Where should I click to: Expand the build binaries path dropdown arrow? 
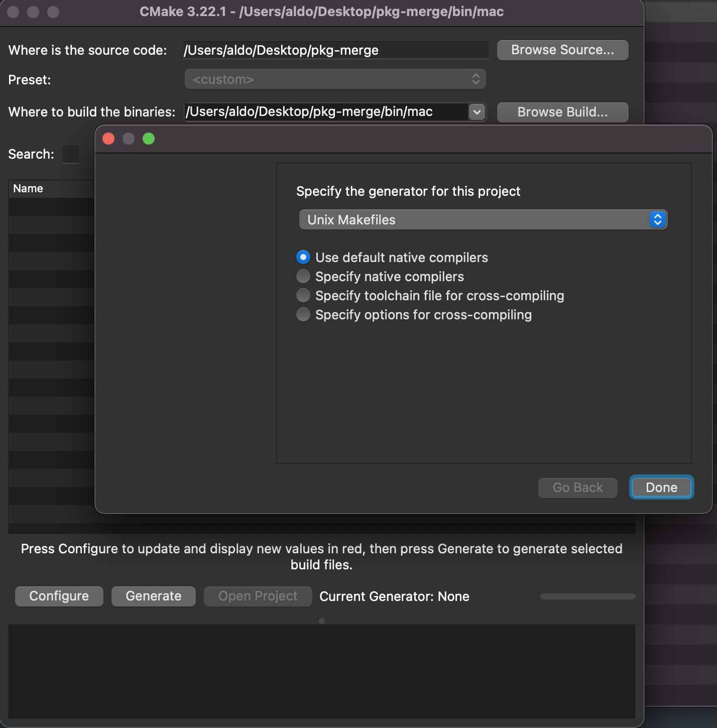[477, 112]
